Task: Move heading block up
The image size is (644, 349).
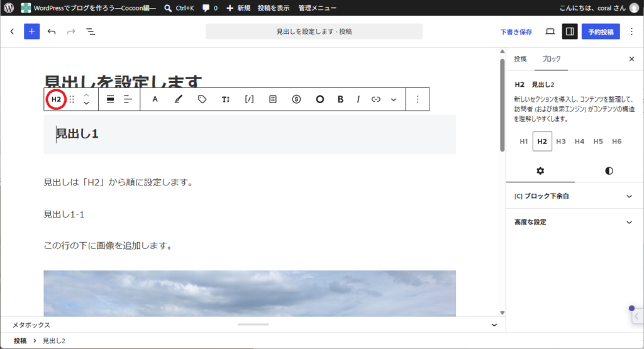Action: 86,95
